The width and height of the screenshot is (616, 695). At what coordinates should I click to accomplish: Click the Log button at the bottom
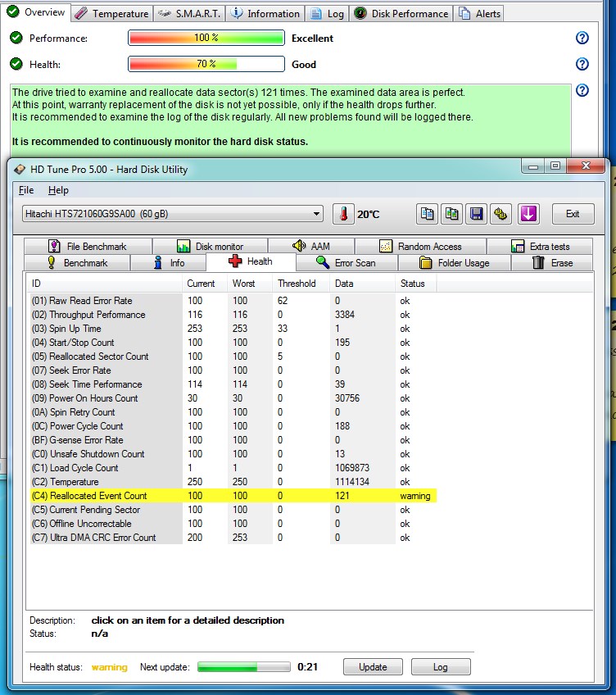(x=441, y=666)
